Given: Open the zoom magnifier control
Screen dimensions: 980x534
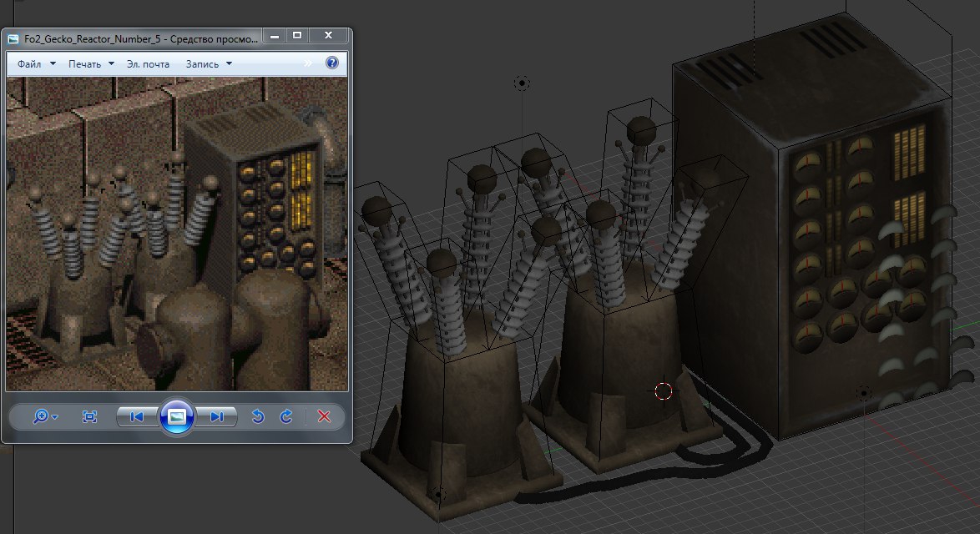Looking at the screenshot, I should coord(45,416).
